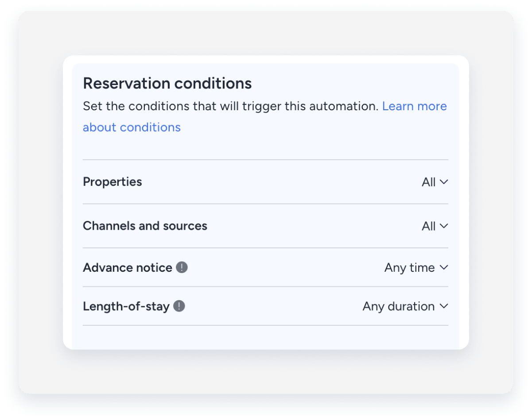The height and width of the screenshot is (420, 532).
Task: Click the info icon beside Advance notice
Action: click(182, 267)
